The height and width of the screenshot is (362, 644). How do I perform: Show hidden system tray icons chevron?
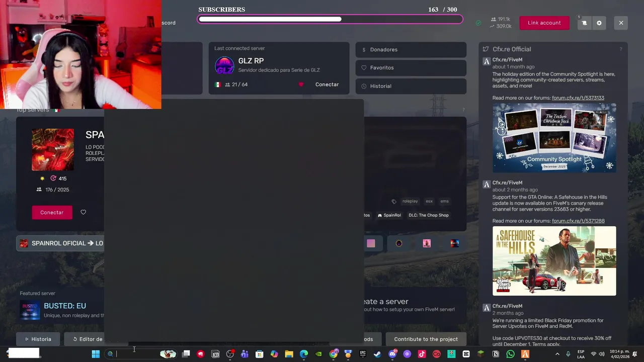[557, 354]
